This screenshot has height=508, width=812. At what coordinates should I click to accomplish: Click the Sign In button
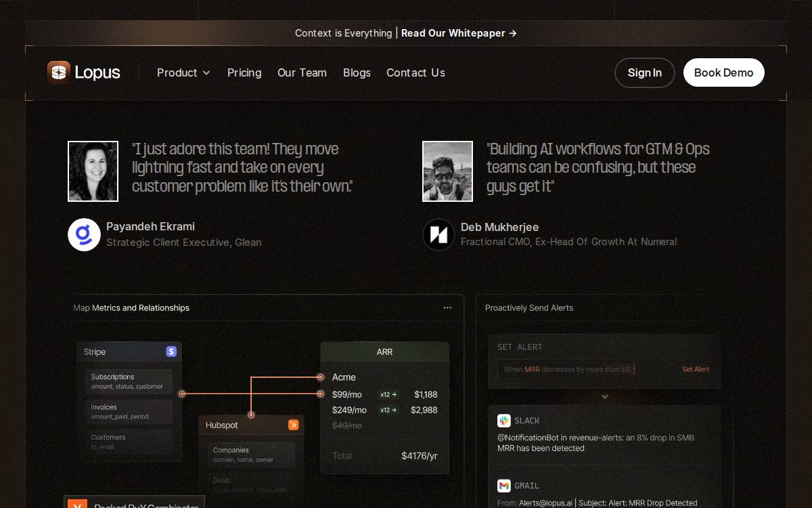(x=645, y=72)
